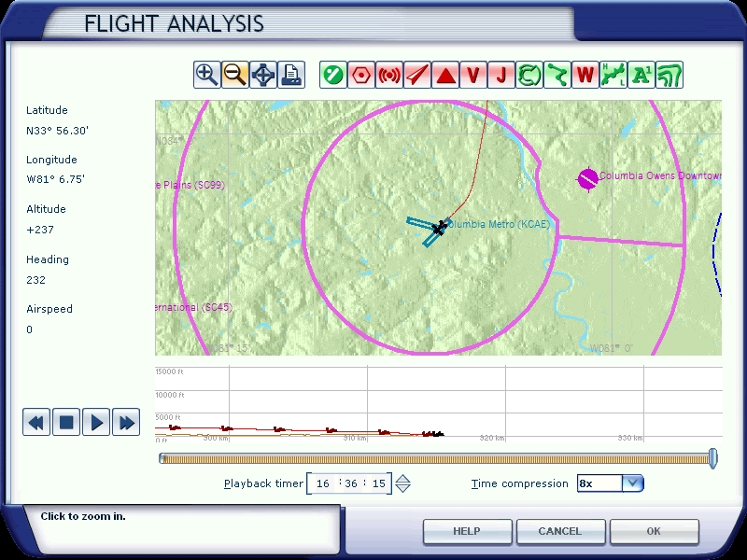Increase playback timer with up arrow
This screenshot has height=560, width=747.
tap(403, 479)
